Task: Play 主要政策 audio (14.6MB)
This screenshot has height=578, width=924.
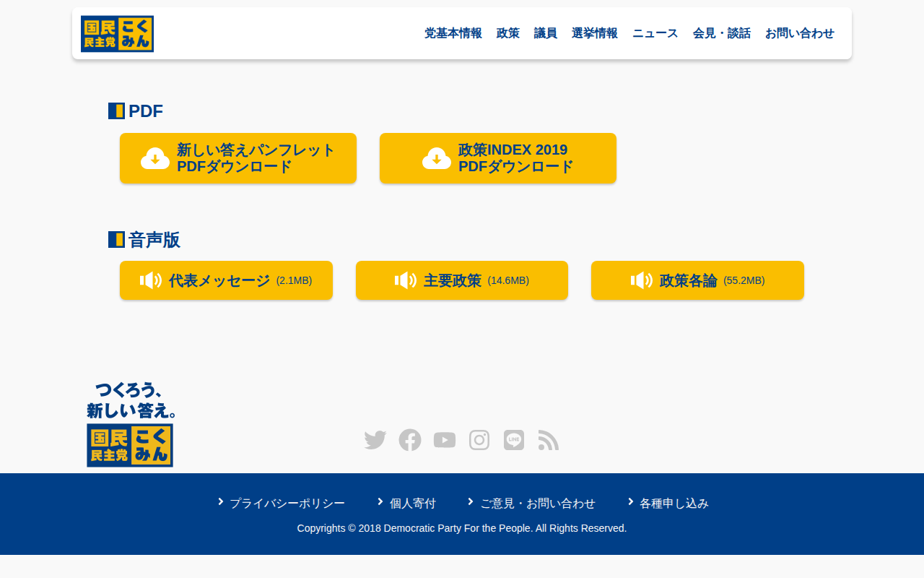Action: coord(462,280)
